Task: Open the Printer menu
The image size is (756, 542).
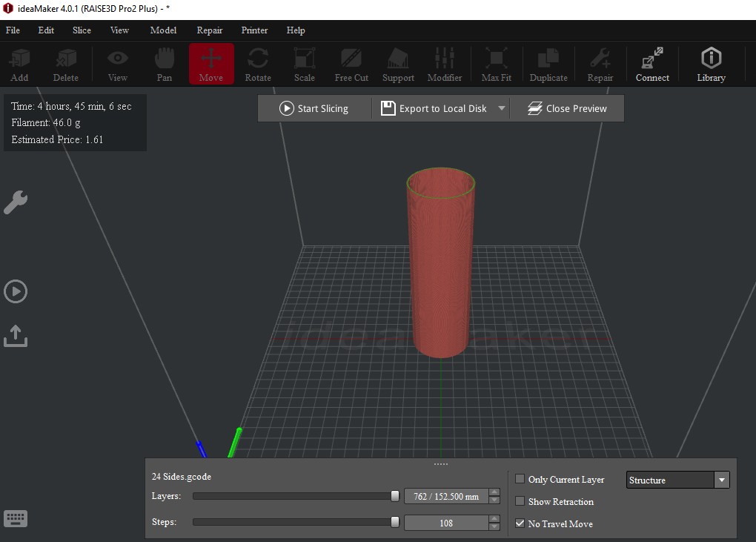Action: (x=254, y=30)
